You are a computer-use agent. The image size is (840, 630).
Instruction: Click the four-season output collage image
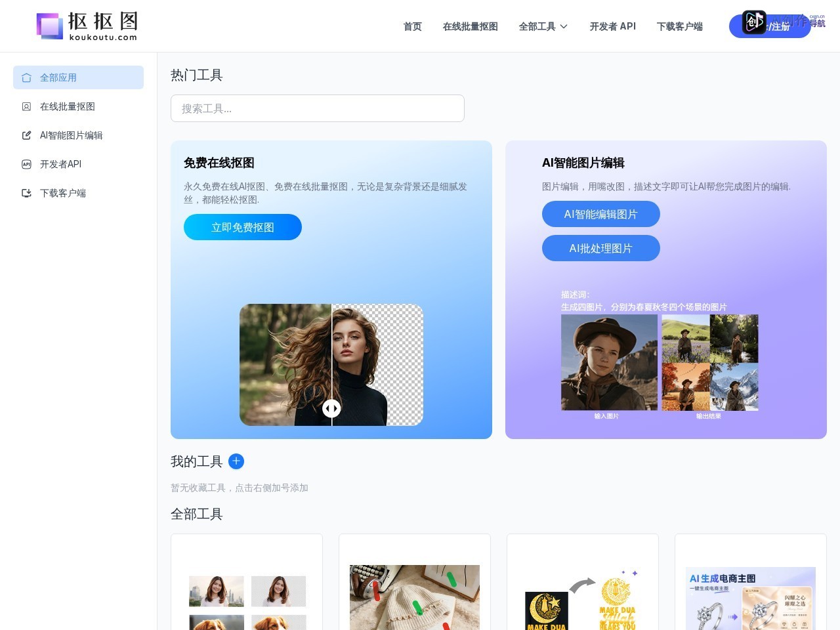[710, 362]
